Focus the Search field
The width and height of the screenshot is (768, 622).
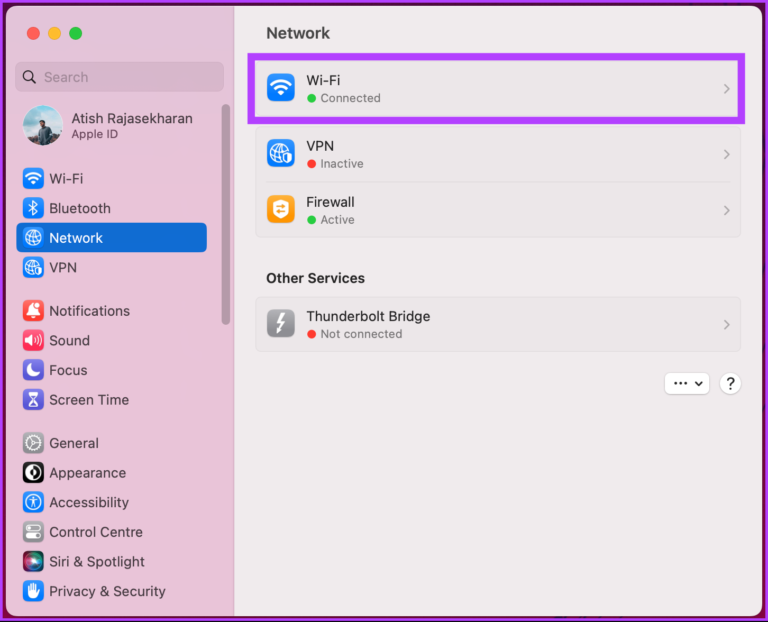120,77
